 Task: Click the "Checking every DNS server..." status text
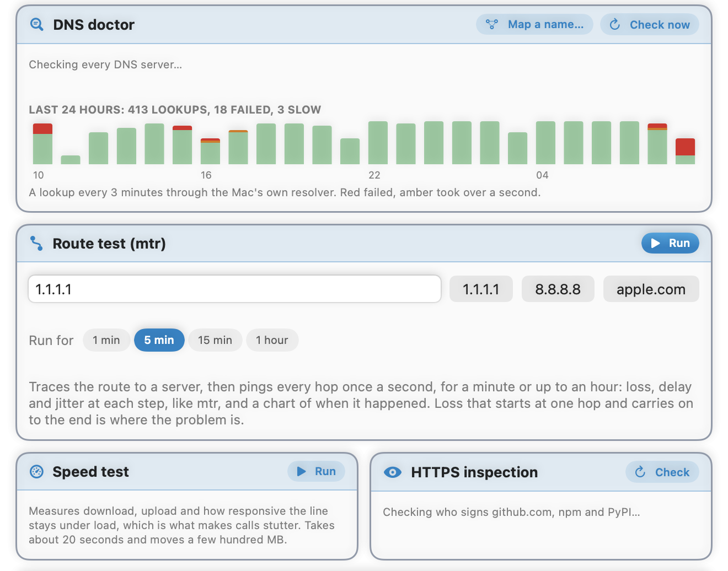point(105,64)
